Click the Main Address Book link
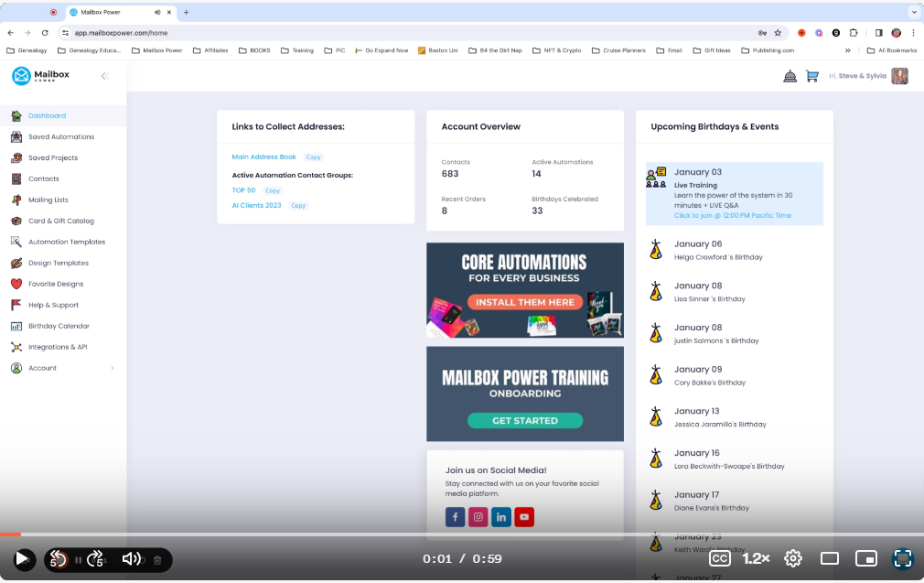 pyautogui.click(x=263, y=157)
